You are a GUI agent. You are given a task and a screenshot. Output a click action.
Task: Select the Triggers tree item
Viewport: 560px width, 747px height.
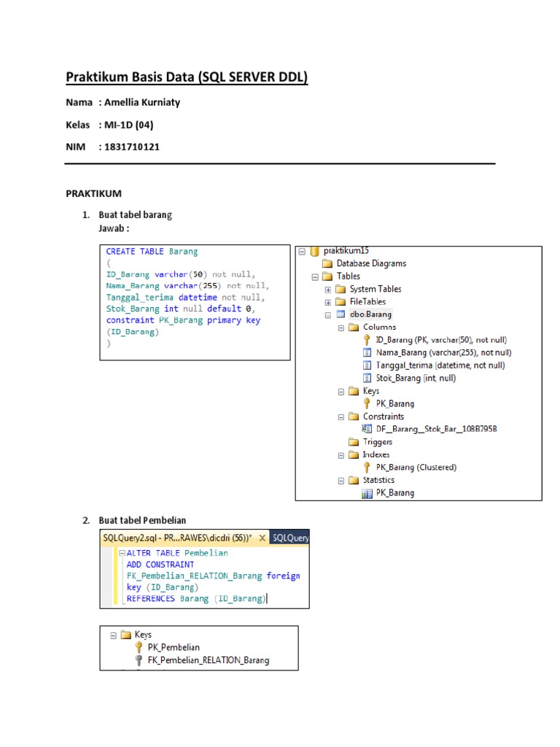coord(378,442)
